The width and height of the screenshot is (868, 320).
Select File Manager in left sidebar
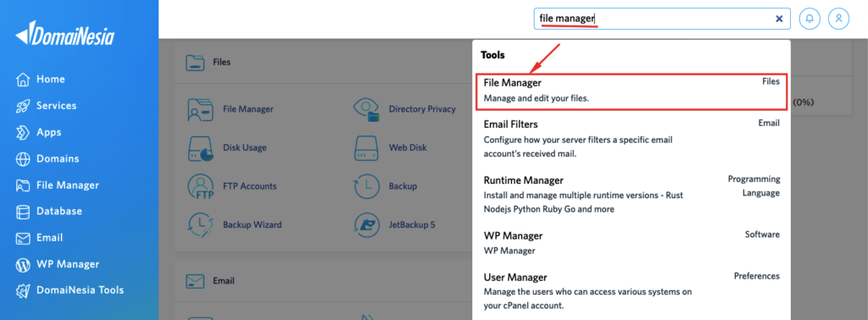pyautogui.click(x=57, y=185)
